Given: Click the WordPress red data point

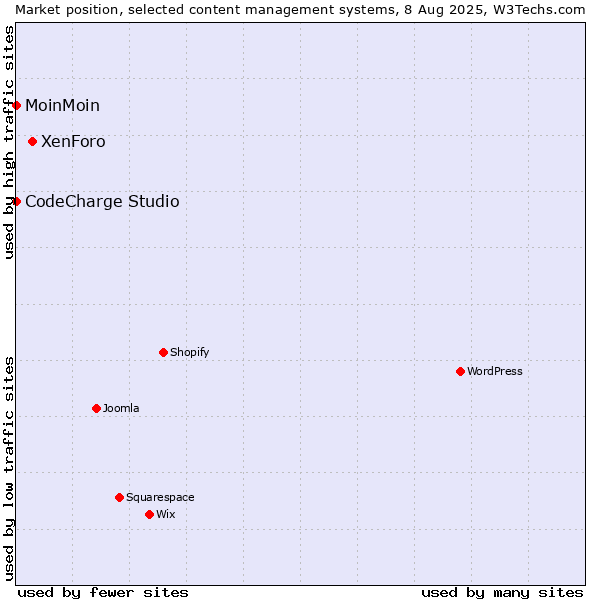Looking at the screenshot, I should pyautogui.click(x=460, y=372).
